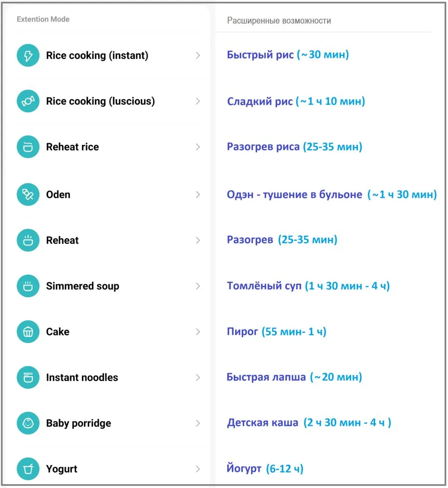The image size is (448, 488).
Task: Click the cupcake icon for Cake
Action: pyautogui.click(x=28, y=332)
